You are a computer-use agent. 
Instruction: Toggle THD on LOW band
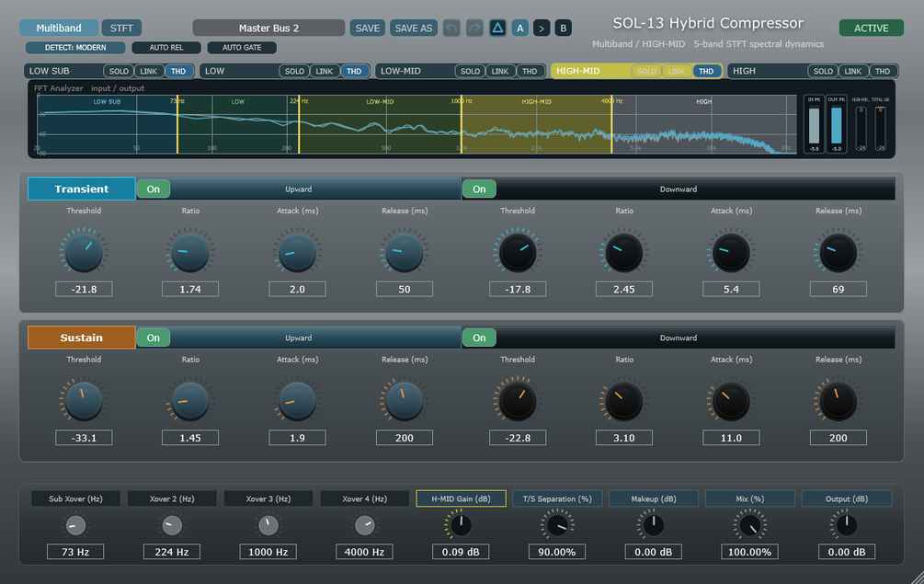[354, 72]
